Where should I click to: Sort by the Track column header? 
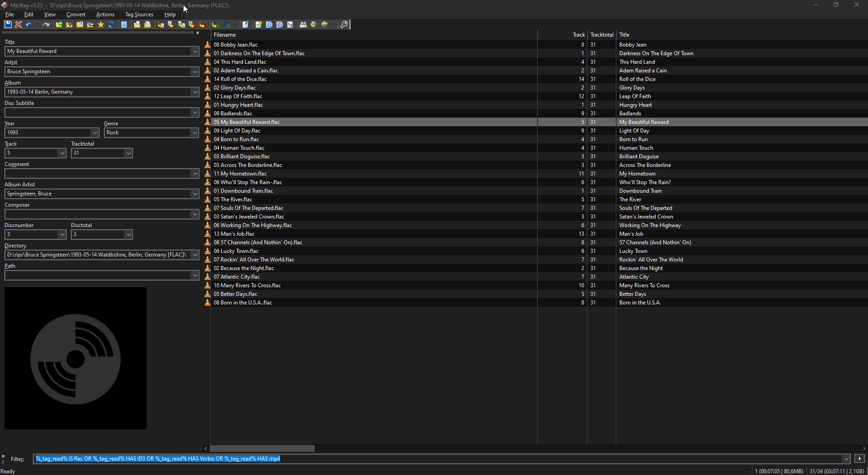tap(562, 35)
